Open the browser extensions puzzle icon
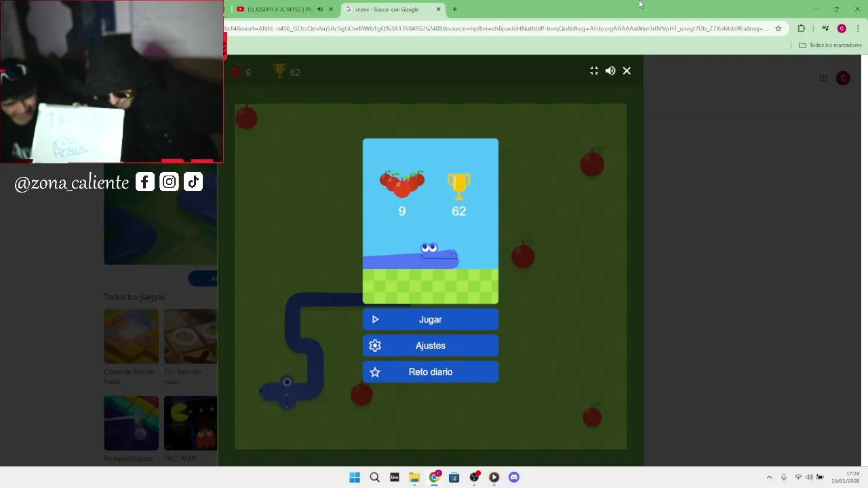 pos(801,28)
